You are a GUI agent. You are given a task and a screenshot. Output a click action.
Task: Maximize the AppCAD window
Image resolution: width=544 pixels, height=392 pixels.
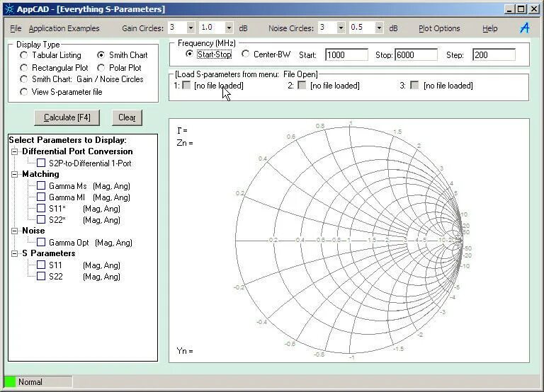tap(521, 9)
